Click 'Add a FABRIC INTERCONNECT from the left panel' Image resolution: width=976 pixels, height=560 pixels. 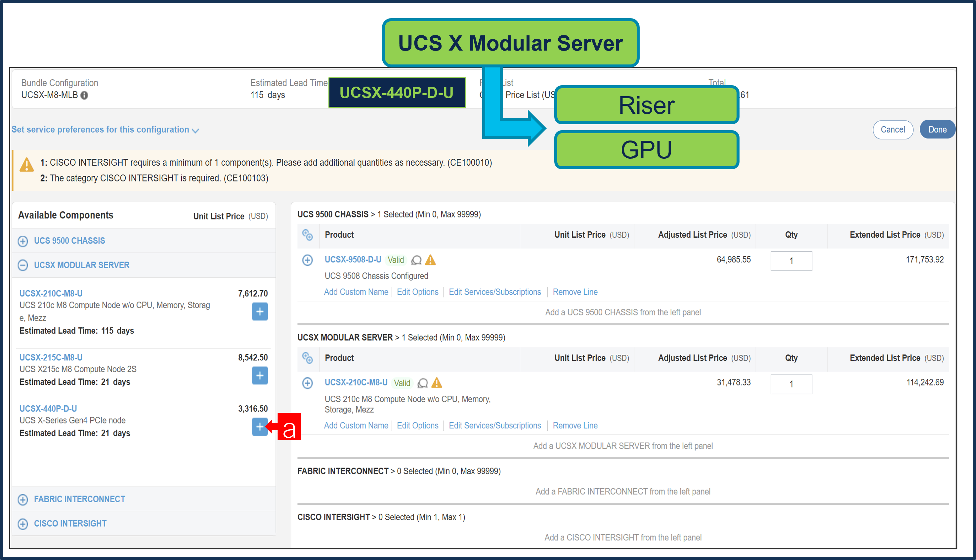tap(623, 492)
